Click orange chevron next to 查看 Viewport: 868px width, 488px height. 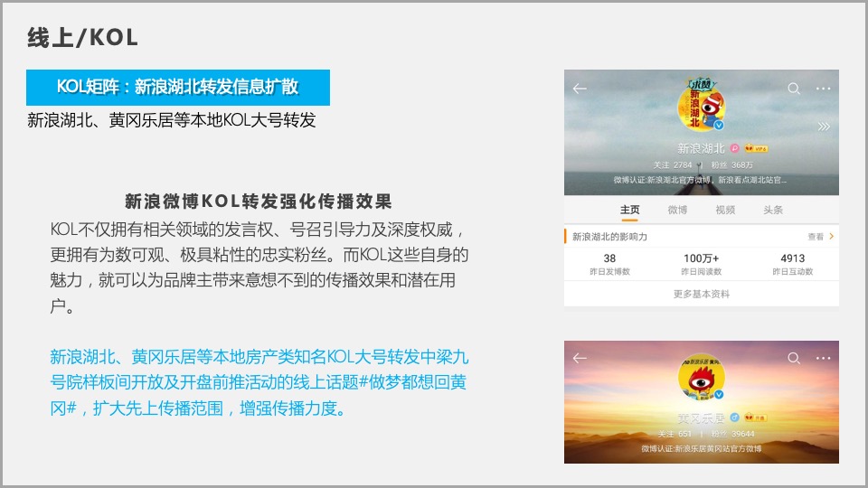click(x=832, y=236)
